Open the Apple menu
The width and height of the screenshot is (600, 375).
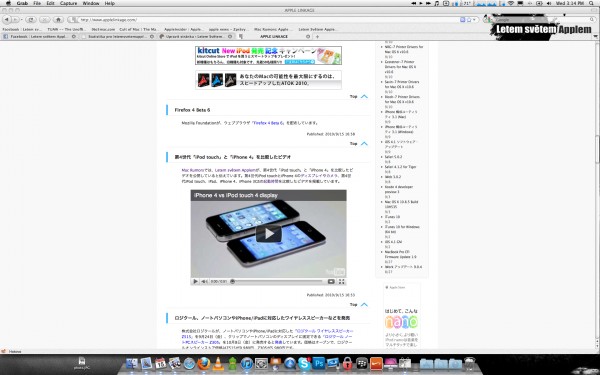[x=8, y=3]
